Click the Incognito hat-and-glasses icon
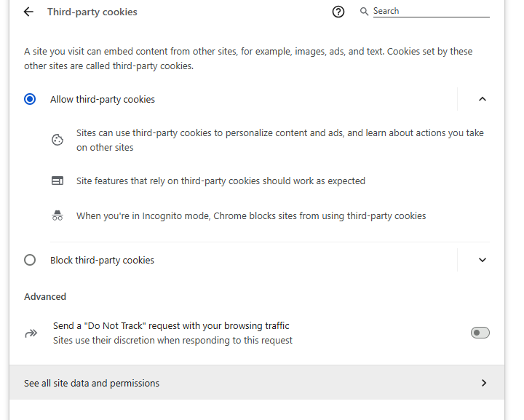This screenshot has width=524, height=420. coord(57,216)
